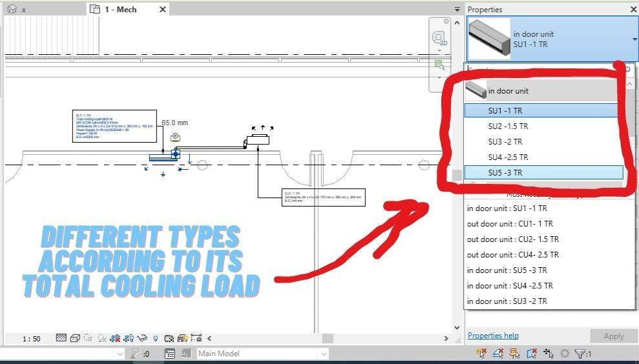The image size is (639, 364).
Task: Open the Design Options dialog icon
Action: (x=169, y=354)
